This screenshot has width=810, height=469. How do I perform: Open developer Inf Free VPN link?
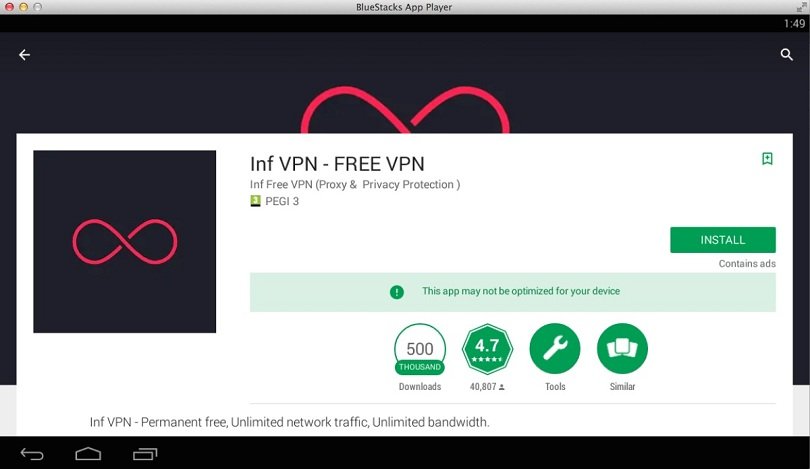coord(355,184)
